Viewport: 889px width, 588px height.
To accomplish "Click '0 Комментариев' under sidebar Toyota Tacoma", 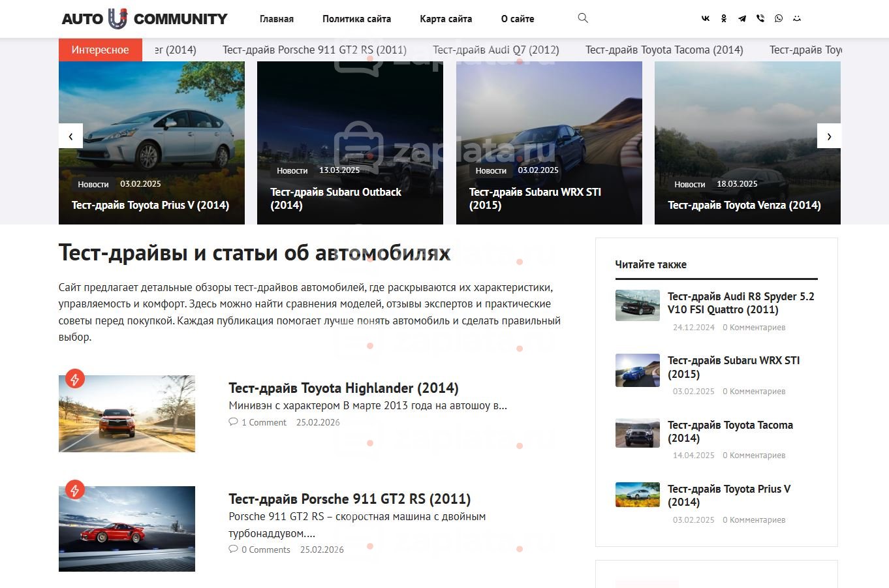I will [x=754, y=456].
